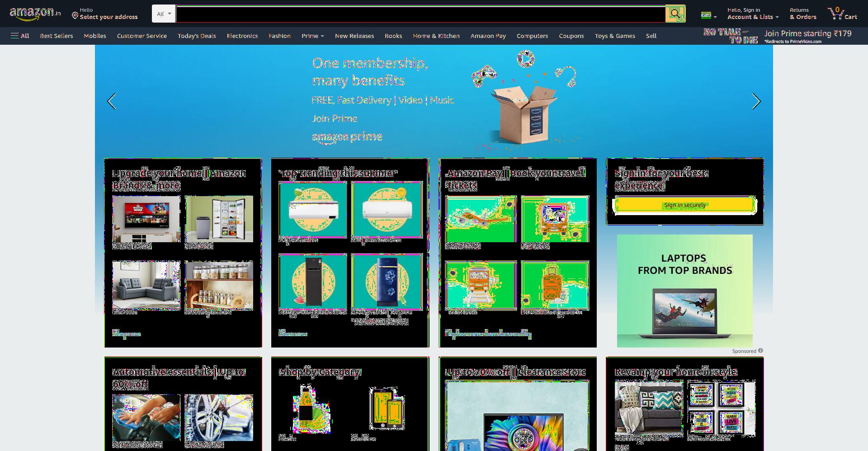Click the sponsored ad info icon
This screenshot has height=451, width=868.
click(x=760, y=351)
